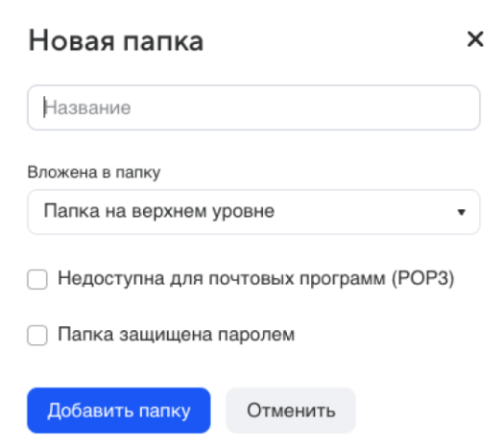The image size is (502, 448).
Task: Open the Папка на верхнем уровне dropdown
Action: coord(253,212)
